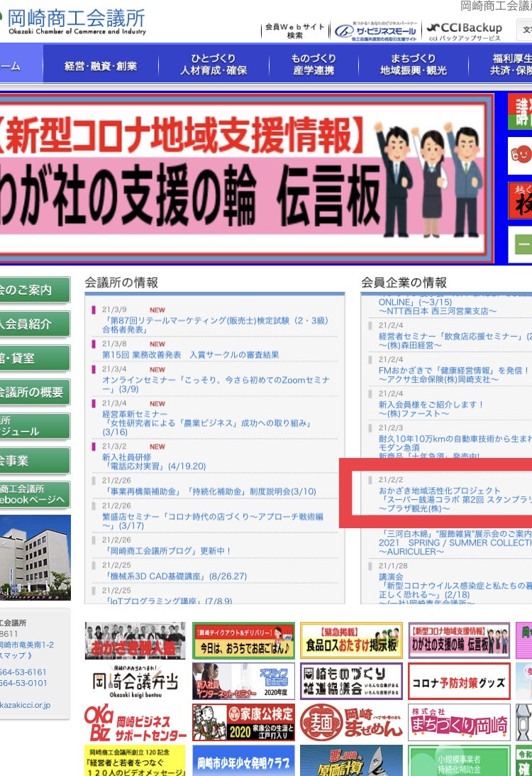Click the 岡崎まぜめん noodle banner
The width and height of the screenshot is (532, 776).
(351, 721)
